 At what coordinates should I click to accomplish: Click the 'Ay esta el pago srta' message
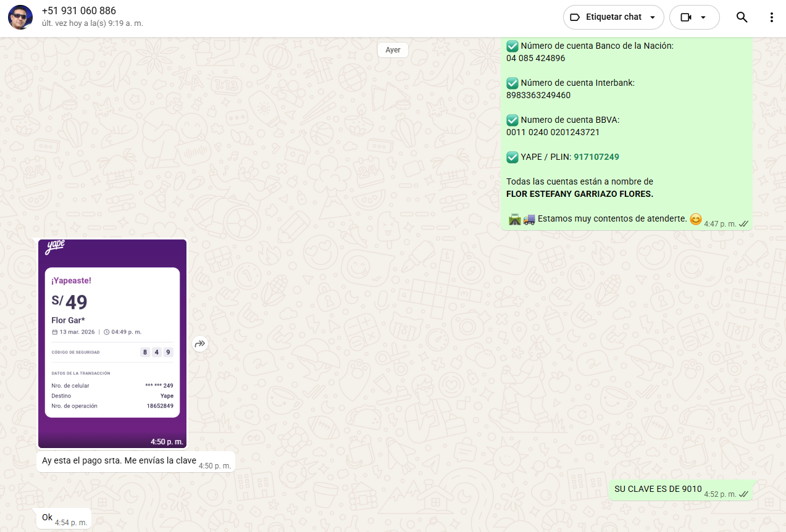coord(119,460)
